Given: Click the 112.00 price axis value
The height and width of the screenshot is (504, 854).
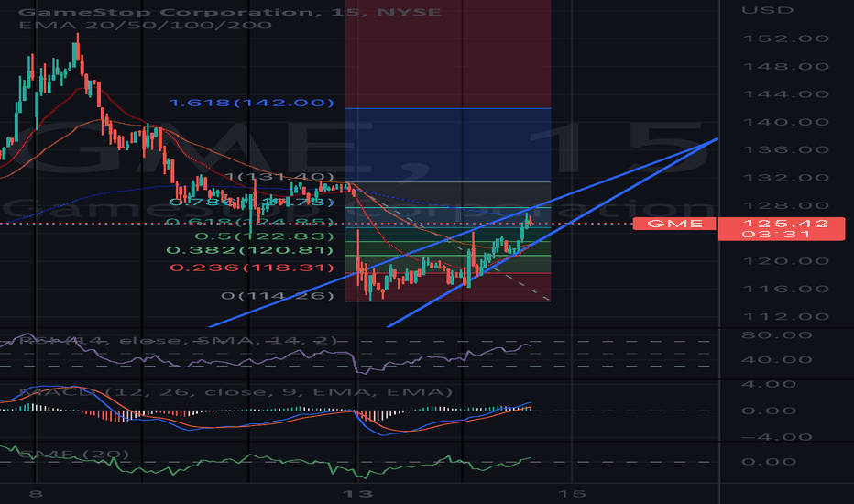Looking at the screenshot, I should click(786, 316).
